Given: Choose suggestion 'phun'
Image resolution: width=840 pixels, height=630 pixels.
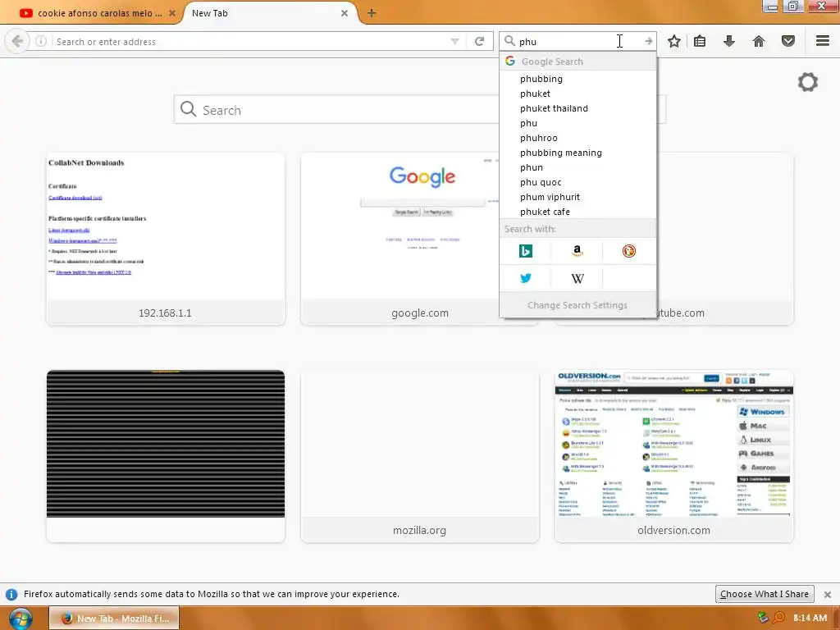Looking at the screenshot, I should 577,167.
